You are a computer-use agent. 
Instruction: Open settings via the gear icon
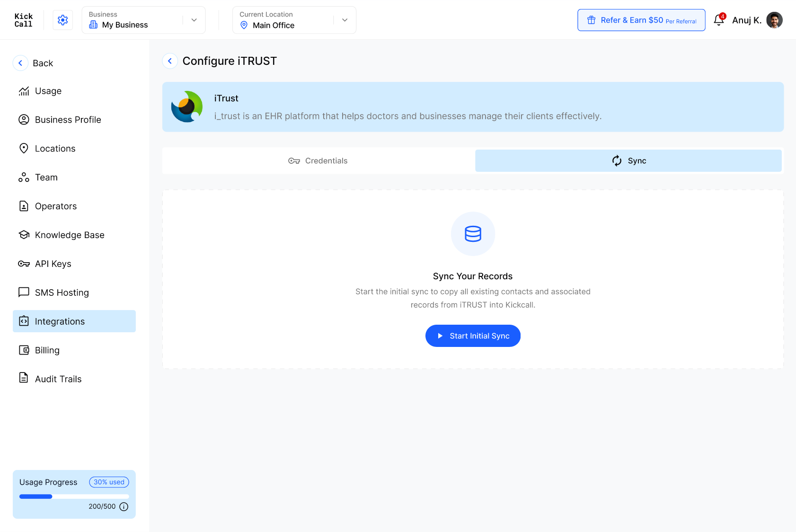pyautogui.click(x=62, y=20)
